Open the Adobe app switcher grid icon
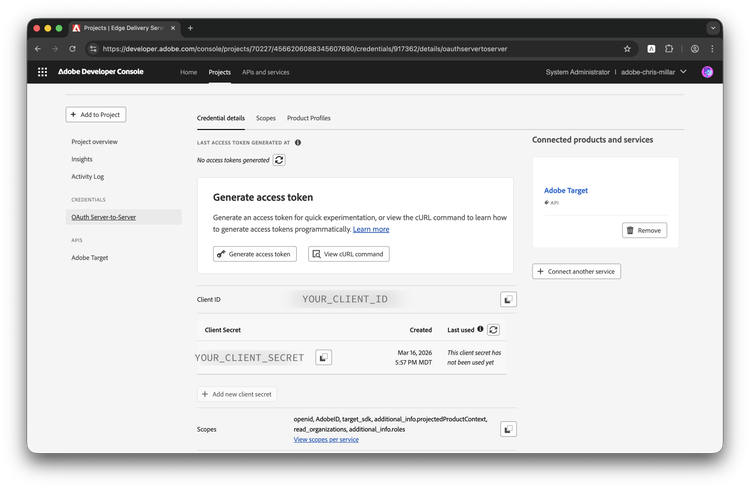Image resolution: width=750 pixels, height=489 pixels. coord(42,72)
